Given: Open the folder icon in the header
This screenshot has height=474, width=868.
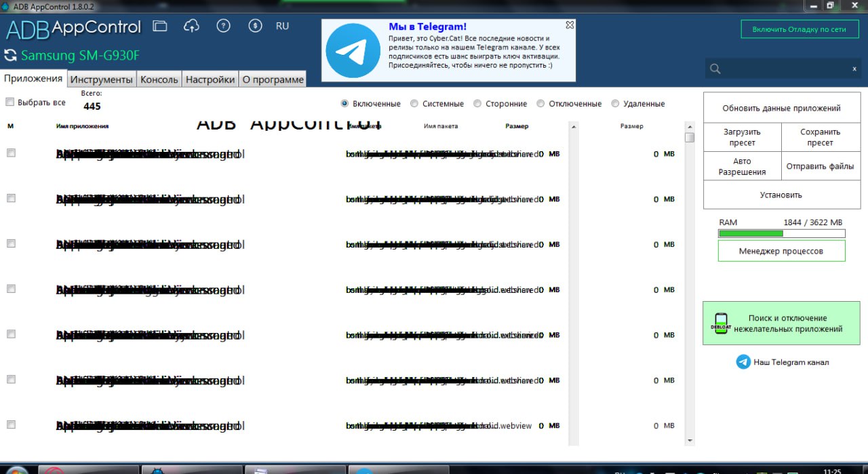Looking at the screenshot, I should pyautogui.click(x=159, y=26).
